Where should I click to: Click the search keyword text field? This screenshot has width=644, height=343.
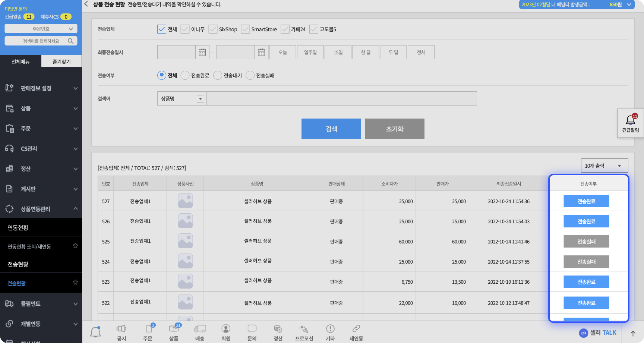(341, 99)
